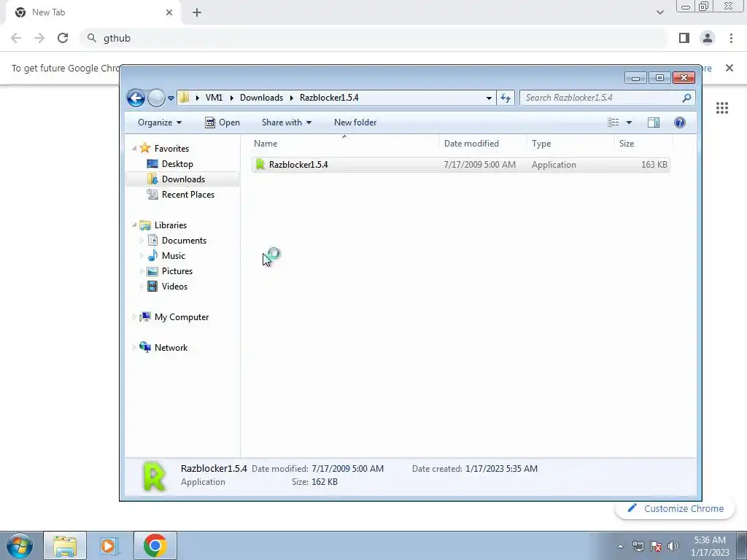Screen dimensions: 747x560
Task: Click Chrome icon in taskbar
Action: 155,545
